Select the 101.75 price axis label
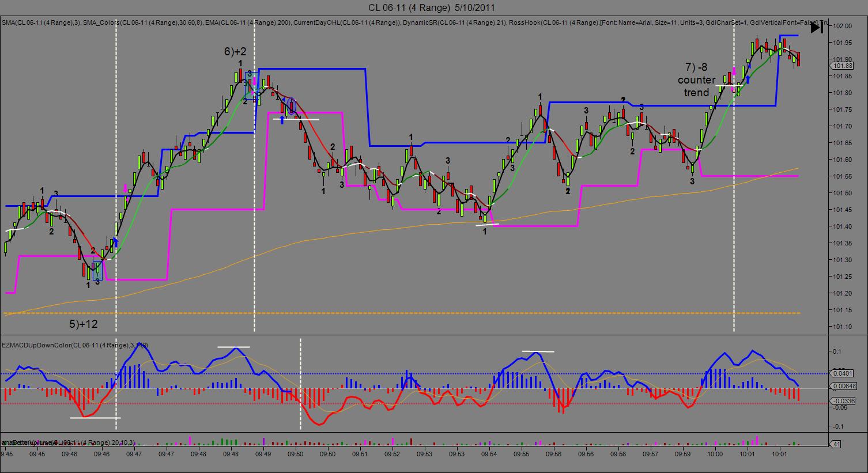The width and height of the screenshot is (868, 473). point(843,109)
